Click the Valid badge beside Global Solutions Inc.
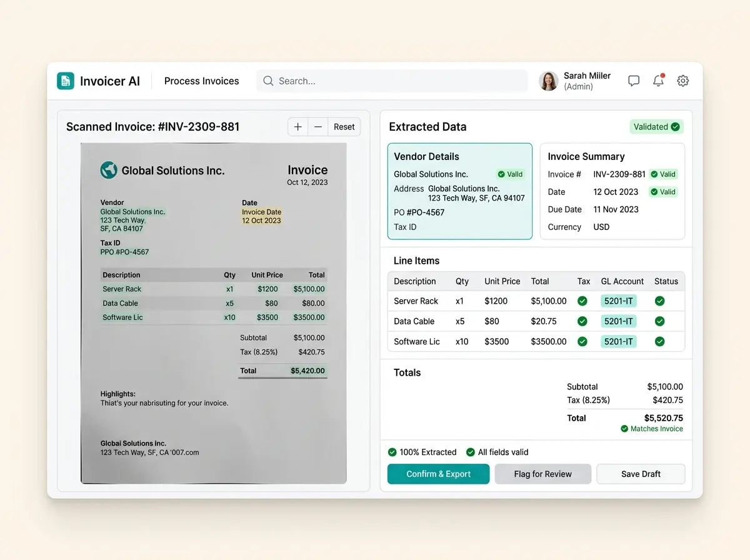750x560 pixels. coord(510,174)
